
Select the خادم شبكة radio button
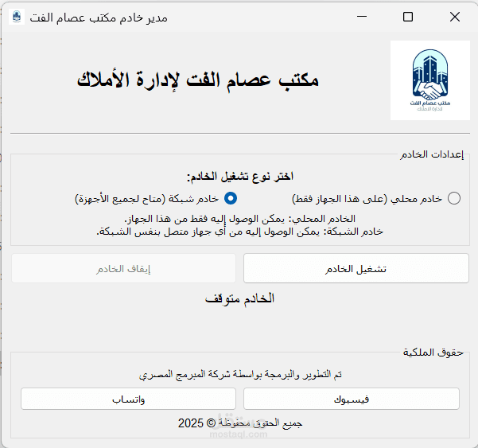(x=231, y=198)
